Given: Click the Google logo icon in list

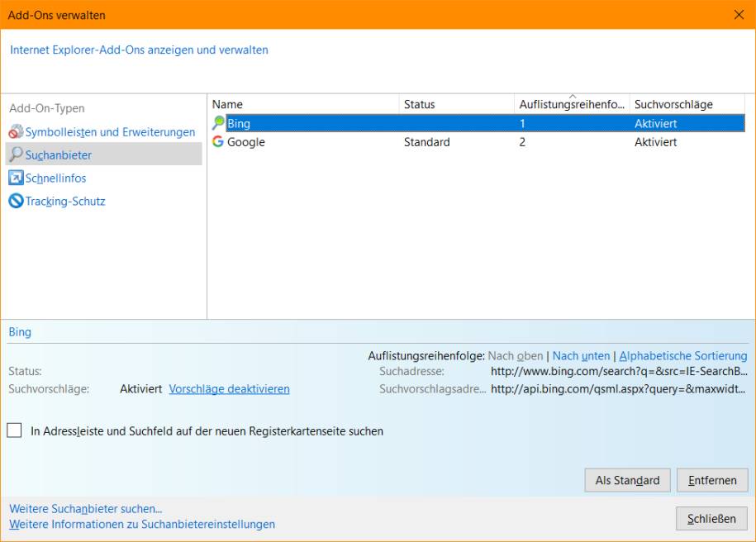Looking at the screenshot, I should 218,142.
